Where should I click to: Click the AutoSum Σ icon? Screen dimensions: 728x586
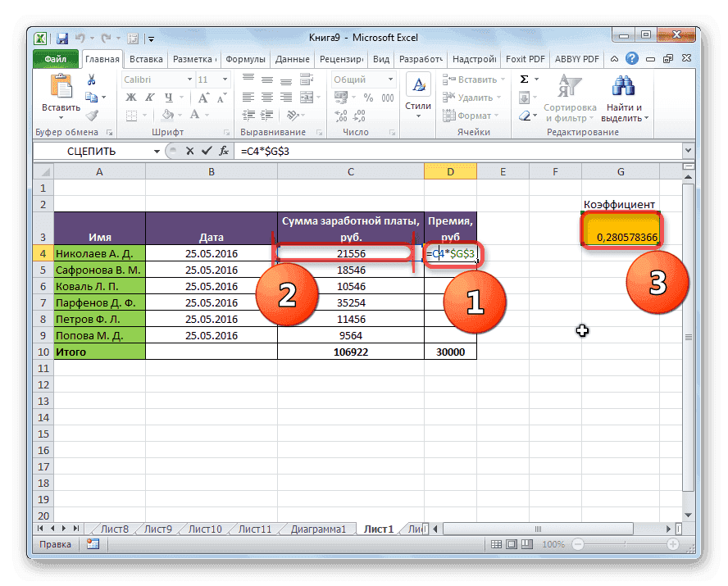pos(526,78)
